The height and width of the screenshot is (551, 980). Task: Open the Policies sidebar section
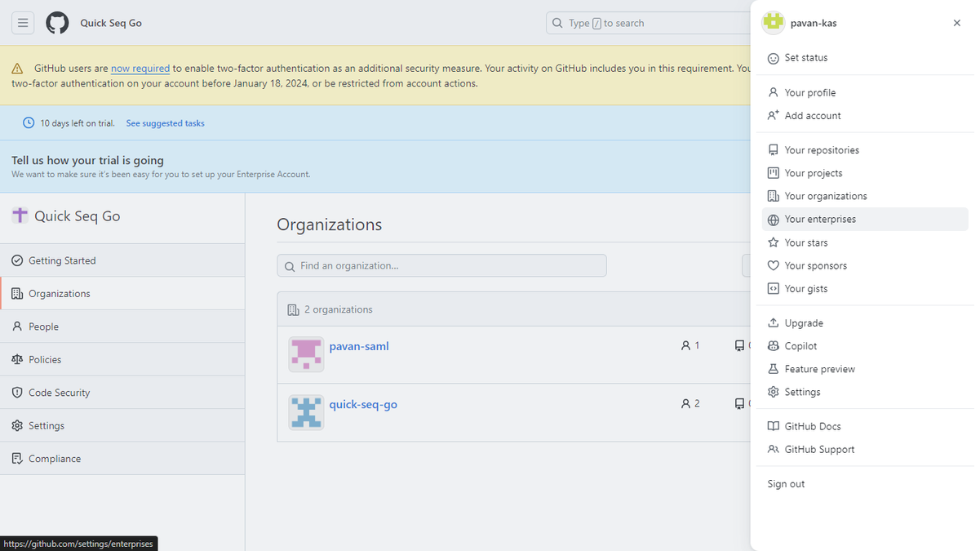(122, 359)
